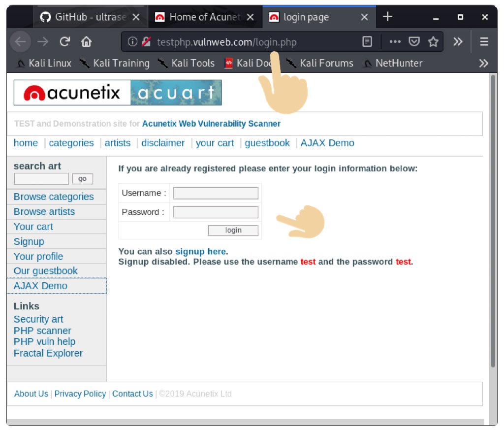Click the browser forward arrow

pyautogui.click(x=43, y=41)
